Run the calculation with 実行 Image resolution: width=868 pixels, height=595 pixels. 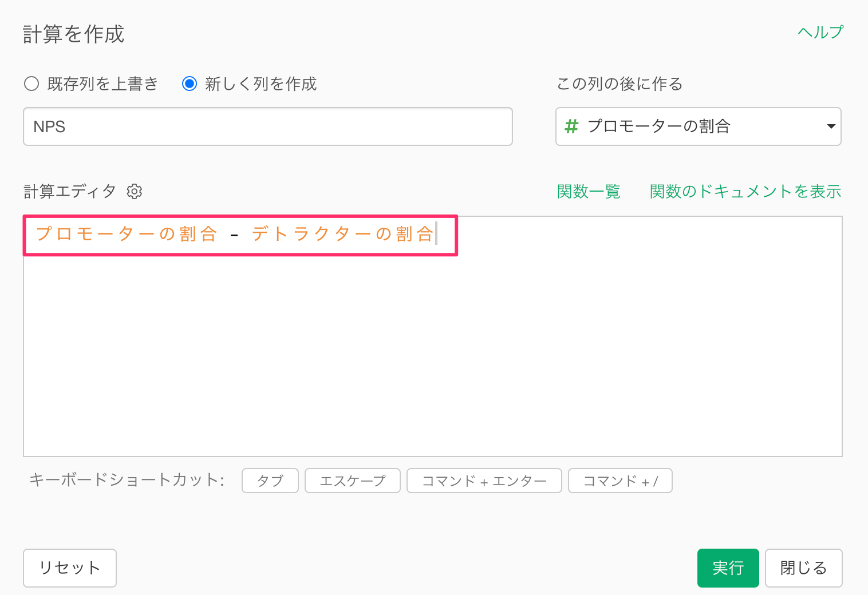pyautogui.click(x=728, y=568)
